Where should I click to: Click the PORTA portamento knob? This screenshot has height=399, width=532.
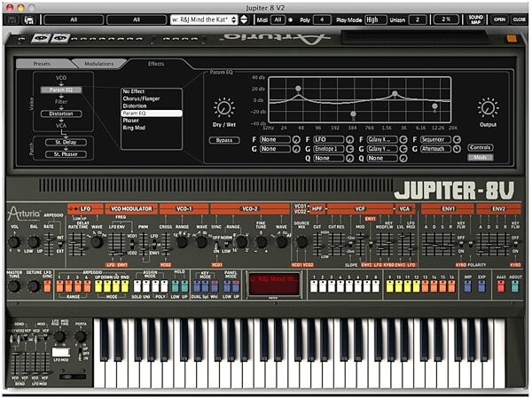click(x=80, y=336)
